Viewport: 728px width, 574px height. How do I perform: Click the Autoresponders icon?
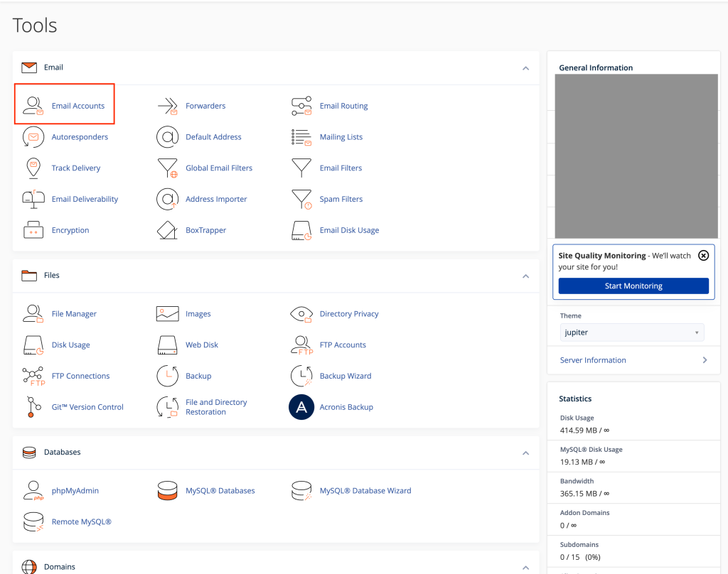[x=33, y=137]
